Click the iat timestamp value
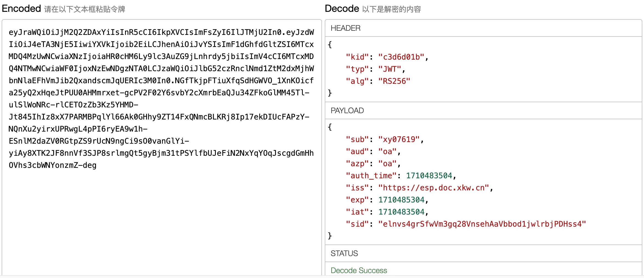The image size is (644, 278). point(401,212)
